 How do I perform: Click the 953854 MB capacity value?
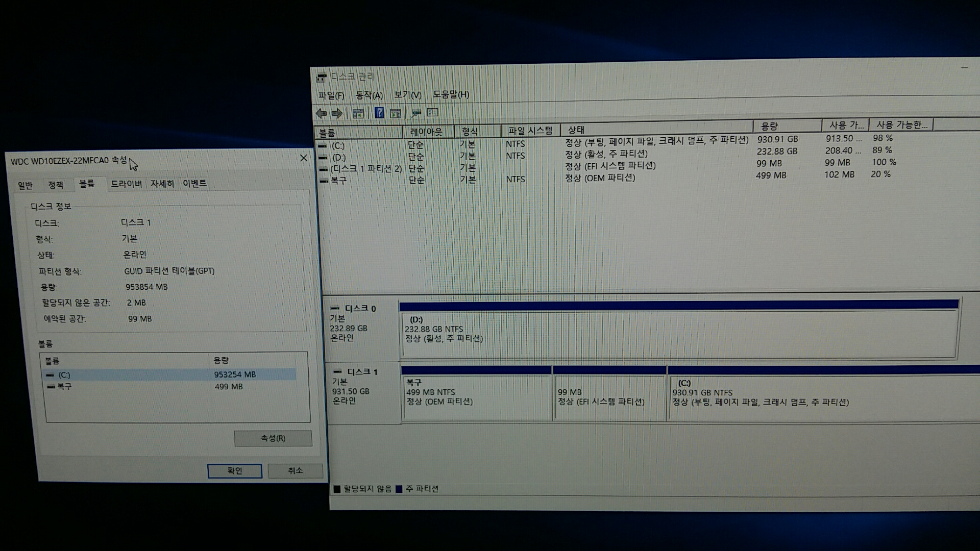tap(147, 287)
